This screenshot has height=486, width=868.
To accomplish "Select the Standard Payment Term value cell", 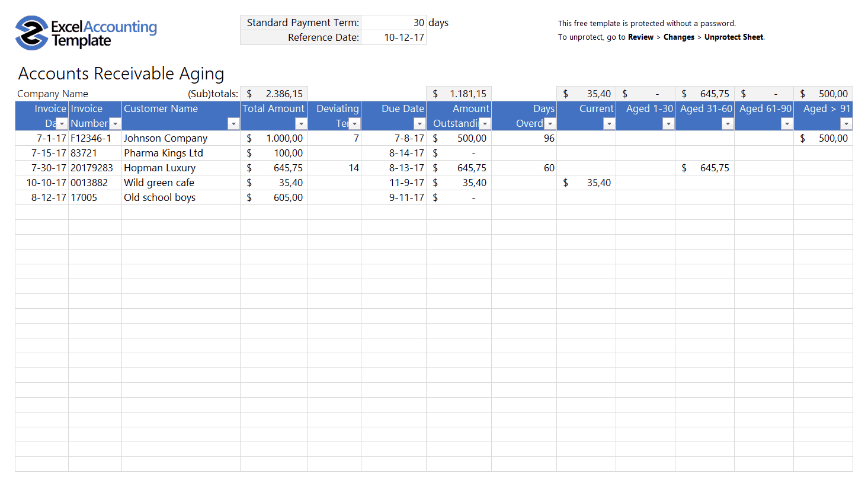I will tap(393, 23).
